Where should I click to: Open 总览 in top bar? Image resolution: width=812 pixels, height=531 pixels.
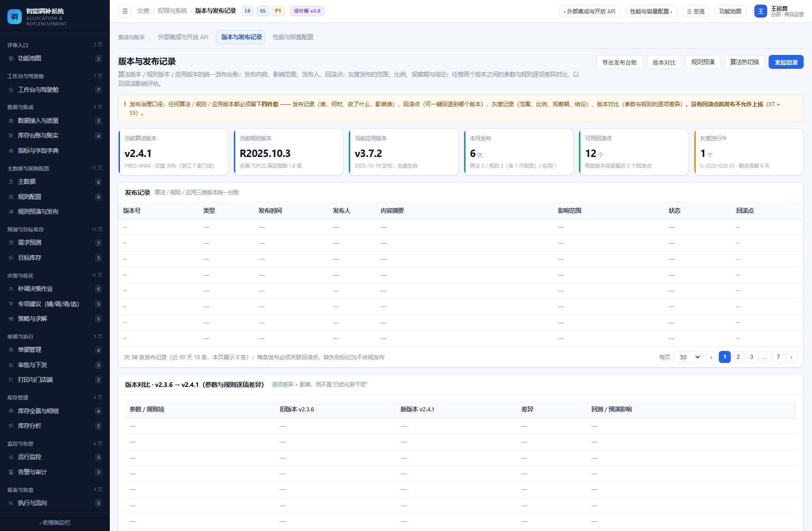pyautogui.click(x=696, y=12)
